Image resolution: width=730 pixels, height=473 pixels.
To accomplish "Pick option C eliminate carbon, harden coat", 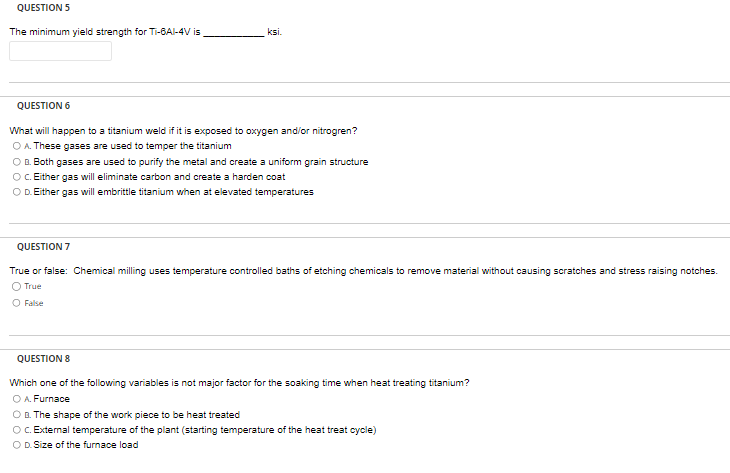I will coord(17,177).
